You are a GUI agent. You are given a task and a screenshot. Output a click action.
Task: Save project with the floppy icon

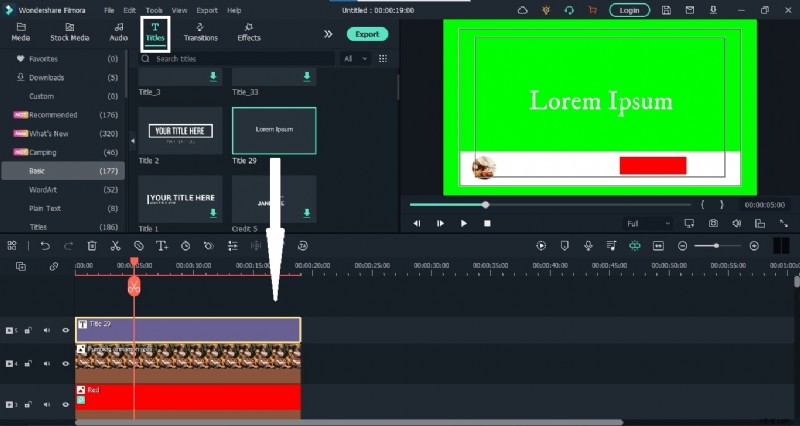click(666, 10)
